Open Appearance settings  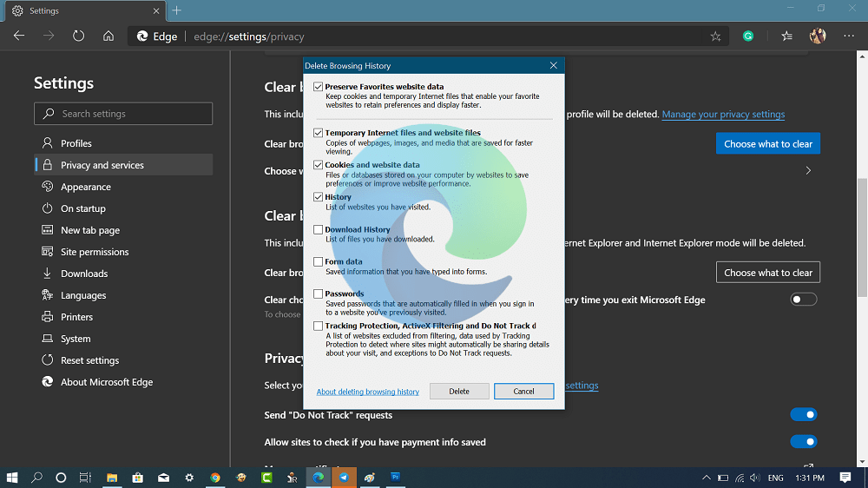(123, 187)
